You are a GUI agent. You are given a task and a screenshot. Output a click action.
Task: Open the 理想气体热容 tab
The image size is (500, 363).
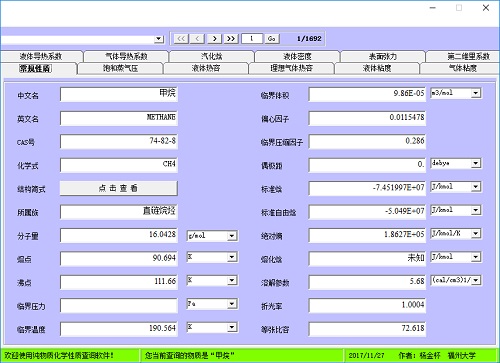click(292, 69)
